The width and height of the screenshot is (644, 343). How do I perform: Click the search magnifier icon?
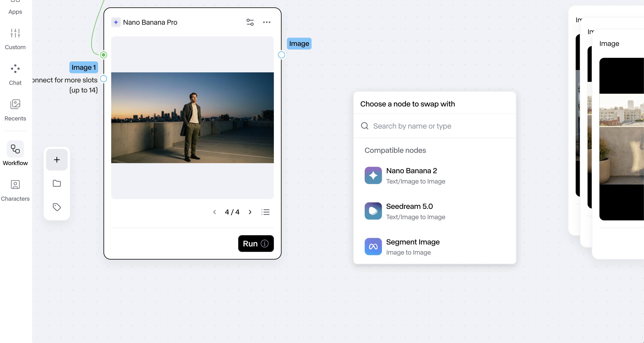click(x=365, y=126)
